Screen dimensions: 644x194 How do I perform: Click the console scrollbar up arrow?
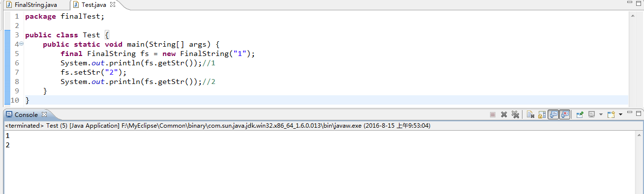pos(640,135)
